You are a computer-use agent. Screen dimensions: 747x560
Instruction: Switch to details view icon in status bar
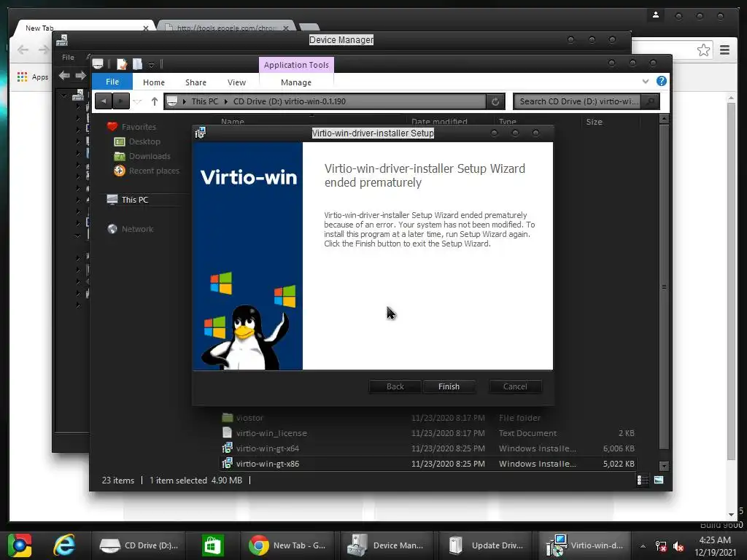point(643,480)
